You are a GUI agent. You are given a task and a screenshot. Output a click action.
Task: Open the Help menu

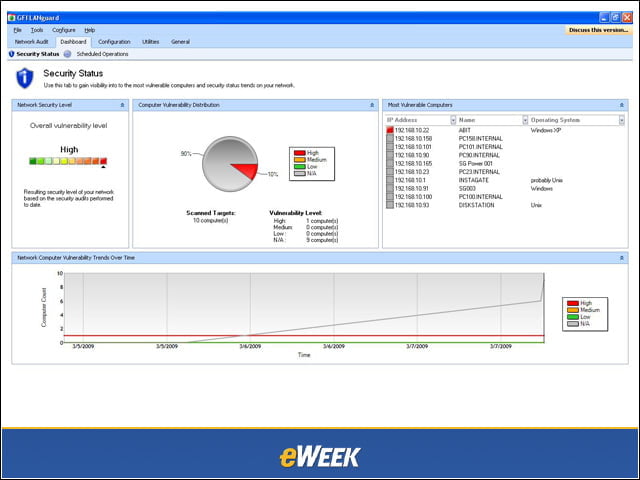tap(90, 30)
